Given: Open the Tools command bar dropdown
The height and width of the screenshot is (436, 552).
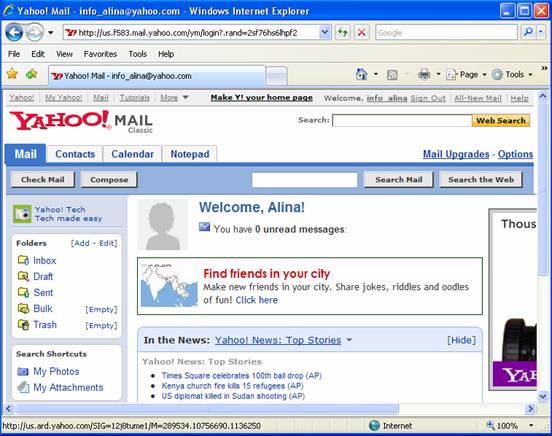Looking at the screenshot, I should click(x=512, y=74).
